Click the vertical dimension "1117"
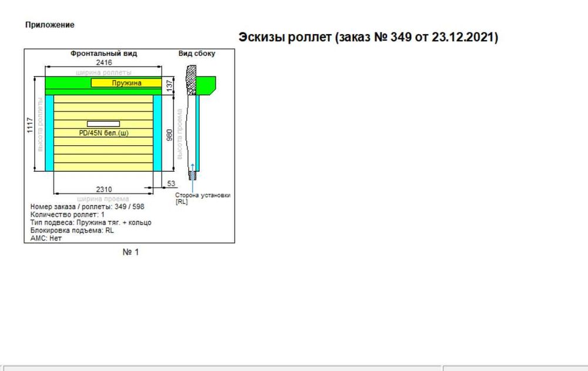Screen dimensions: 588x371 point(30,125)
